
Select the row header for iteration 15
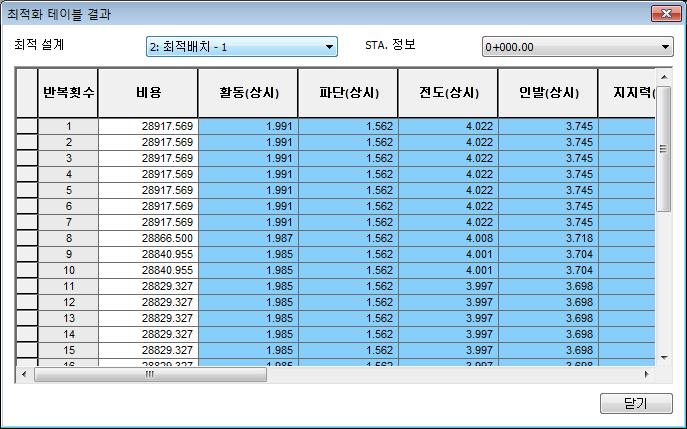27,350
